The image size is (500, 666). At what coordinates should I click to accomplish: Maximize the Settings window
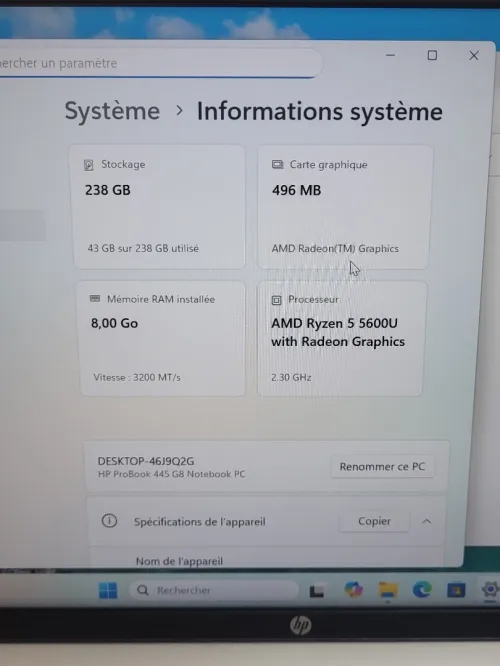[432, 56]
